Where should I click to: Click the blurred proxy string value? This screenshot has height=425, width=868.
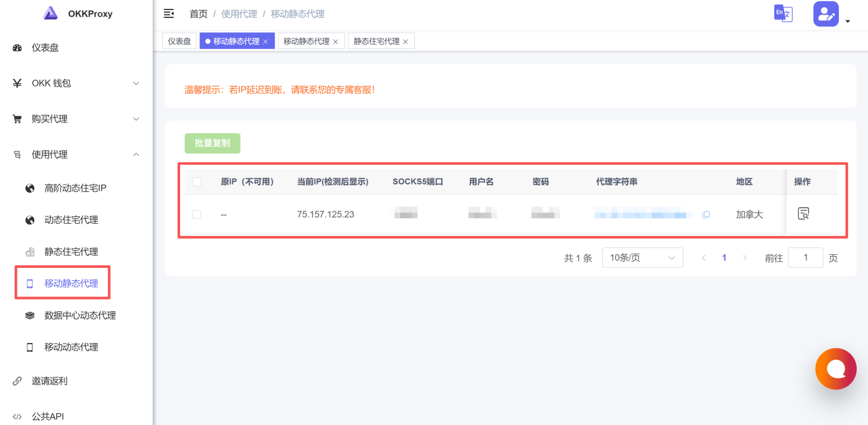click(644, 214)
